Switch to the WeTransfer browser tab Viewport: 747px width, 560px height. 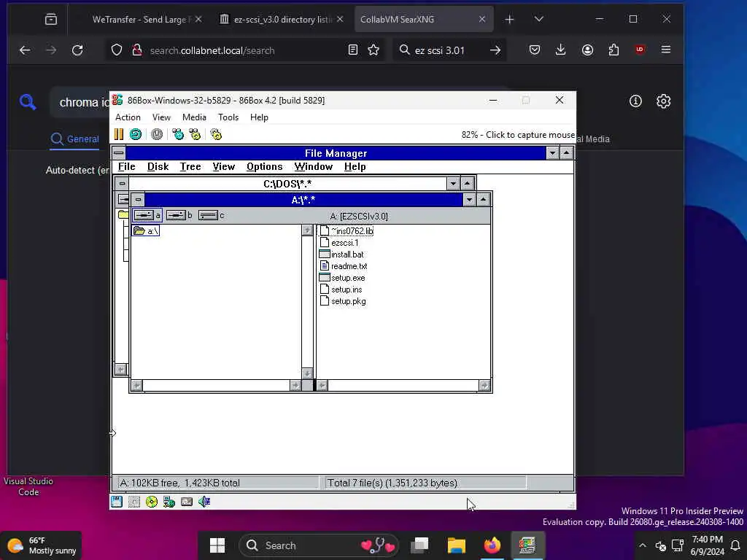pyautogui.click(x=142, y=20)
